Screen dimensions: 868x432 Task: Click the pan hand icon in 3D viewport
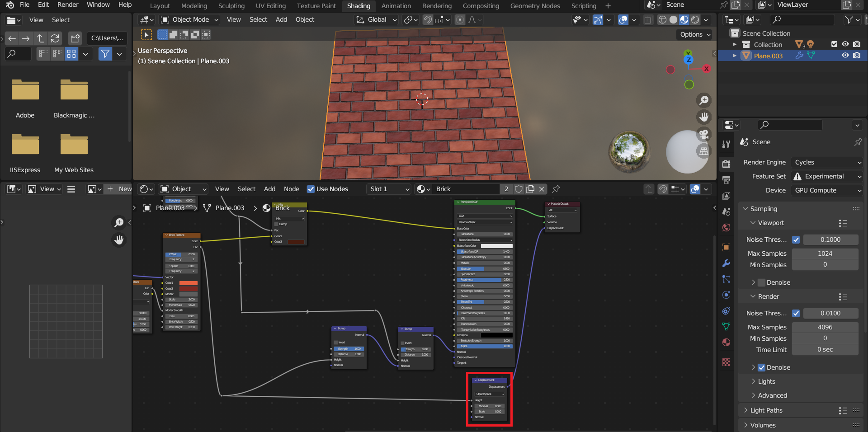tap(704, 117)
